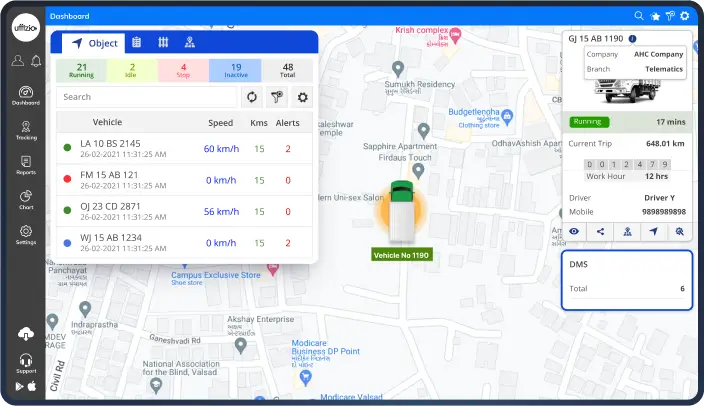
Task: Click the notification bell icon
Action: coord(36,61)
